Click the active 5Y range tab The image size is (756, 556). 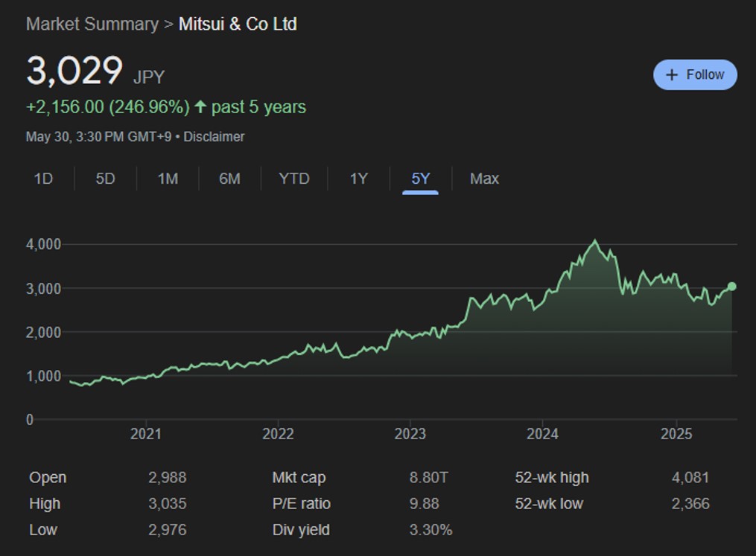tap(420, 179)
